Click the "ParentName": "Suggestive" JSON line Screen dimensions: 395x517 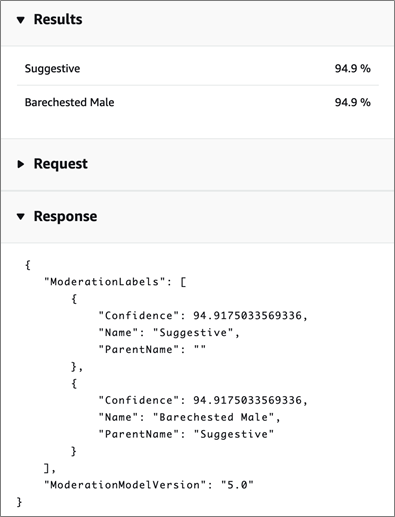click(x=186, y=434)
